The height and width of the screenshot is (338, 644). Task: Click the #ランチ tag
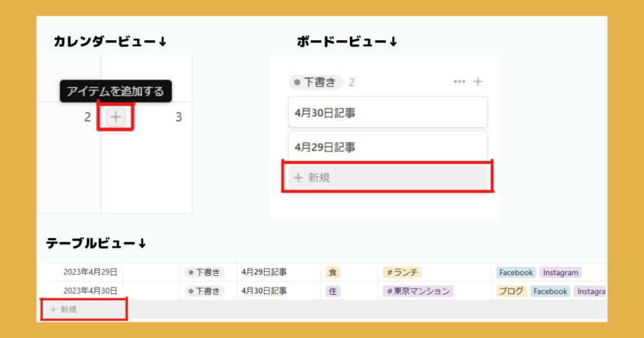[401, 272]
